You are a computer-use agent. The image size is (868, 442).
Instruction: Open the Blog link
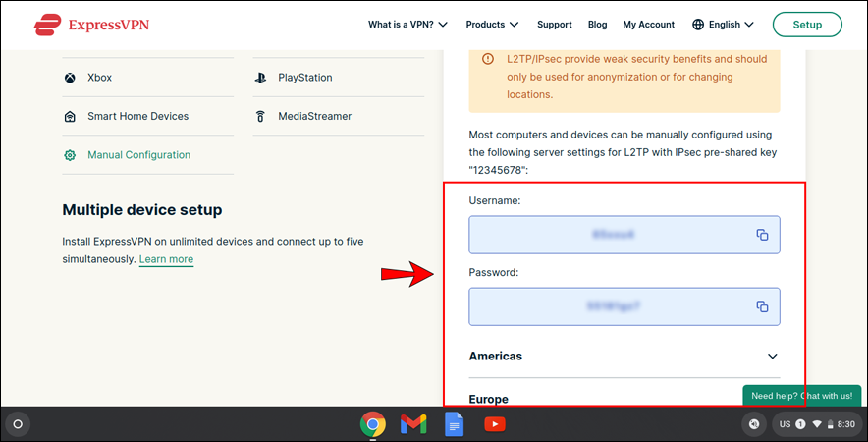click(597, 25)
